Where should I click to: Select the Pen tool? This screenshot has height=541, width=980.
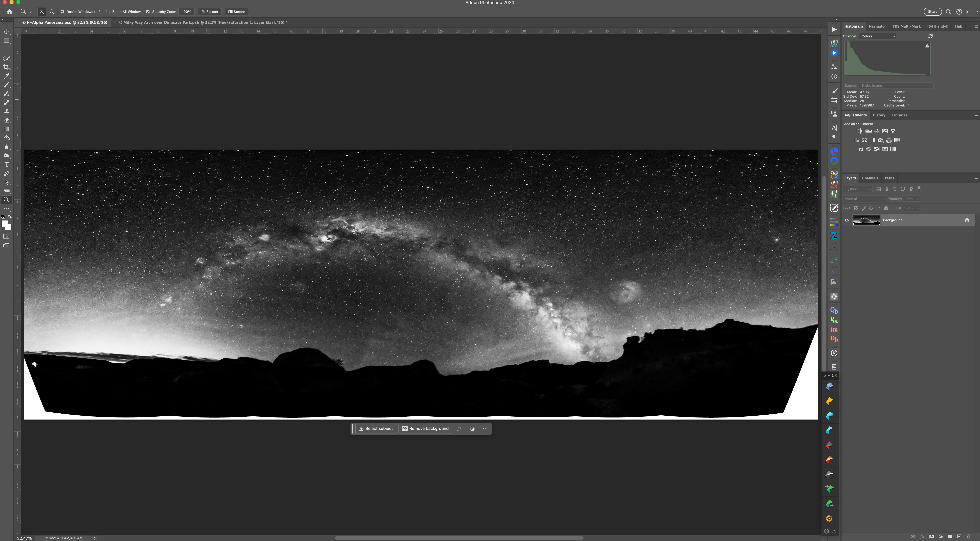[6, 174]
